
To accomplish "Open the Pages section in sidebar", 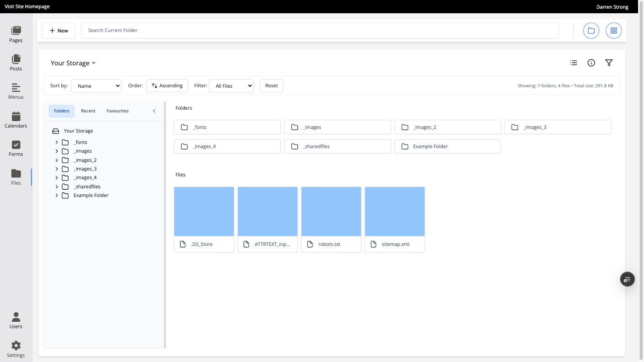I will (16, 34).
